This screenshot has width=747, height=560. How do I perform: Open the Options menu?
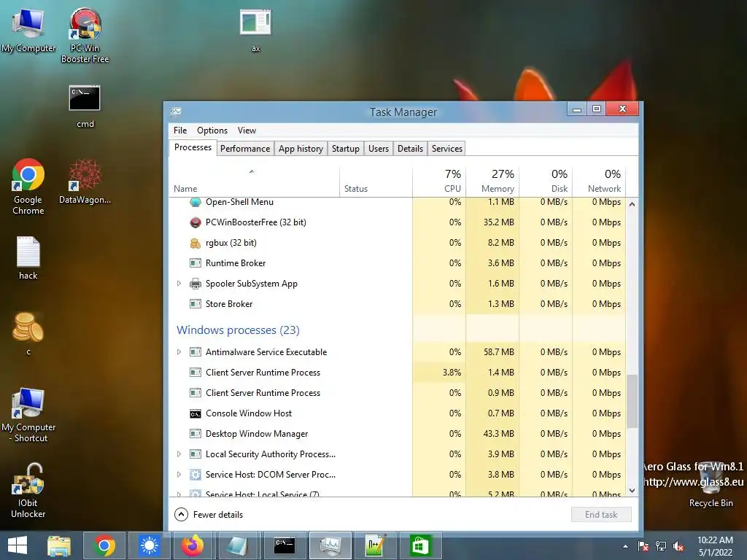click(212, 131)
